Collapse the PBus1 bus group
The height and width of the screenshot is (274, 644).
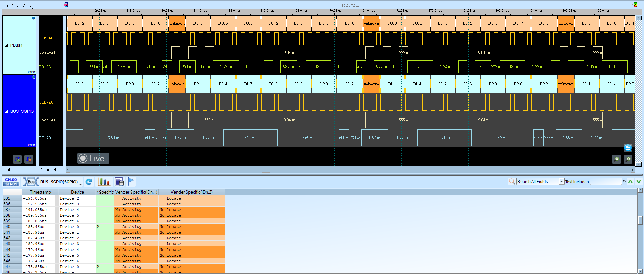7,45
